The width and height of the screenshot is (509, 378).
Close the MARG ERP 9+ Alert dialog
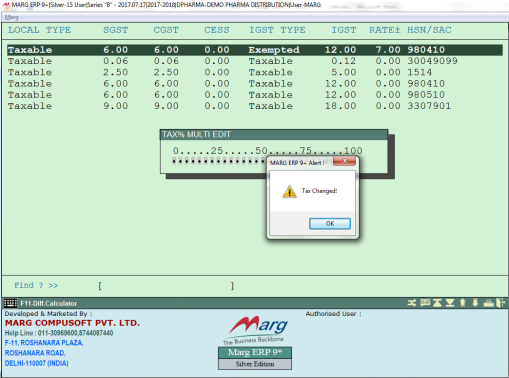[345, 161]
